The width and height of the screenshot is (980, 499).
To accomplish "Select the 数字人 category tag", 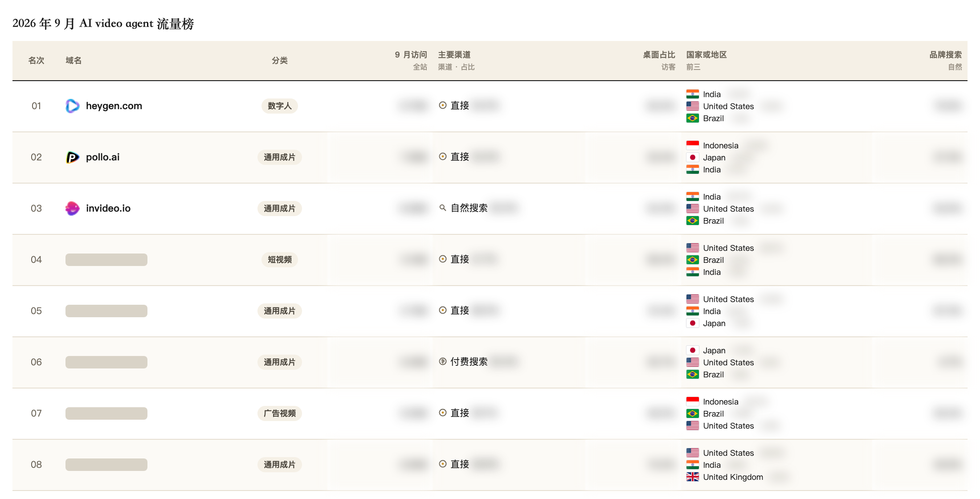I will tap(280, 106).
